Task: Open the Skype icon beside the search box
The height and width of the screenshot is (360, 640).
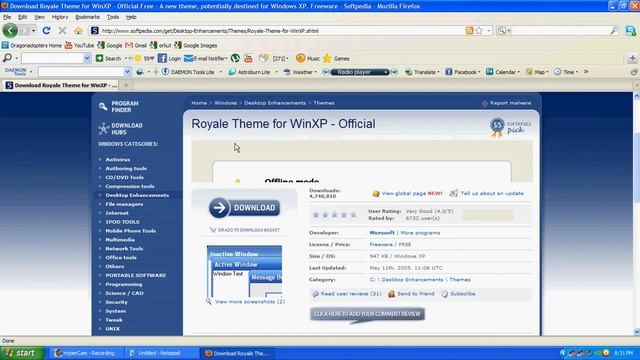Action: tap(631, 30)
